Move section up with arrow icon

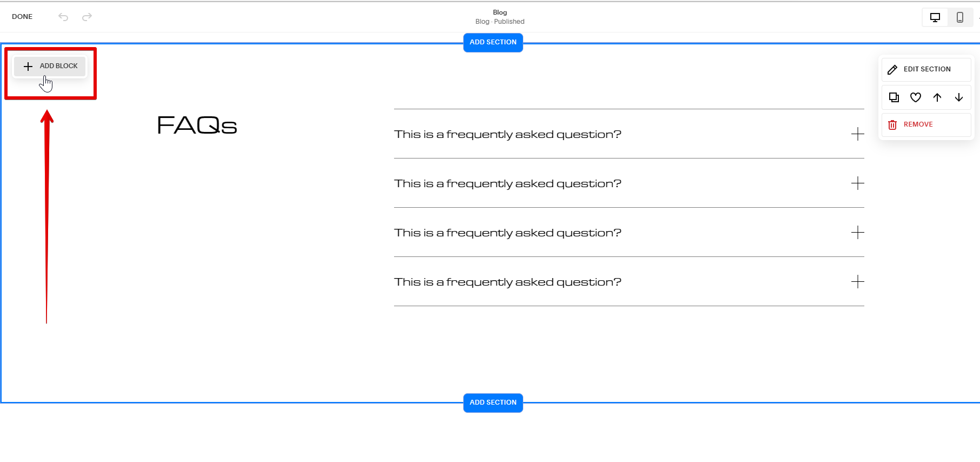937,97
